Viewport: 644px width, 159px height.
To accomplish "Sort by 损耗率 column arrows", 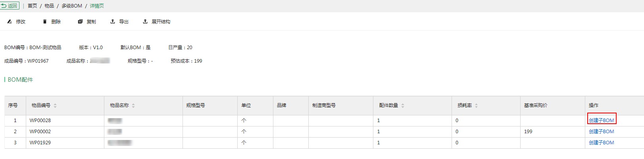I will pos(476,105).
